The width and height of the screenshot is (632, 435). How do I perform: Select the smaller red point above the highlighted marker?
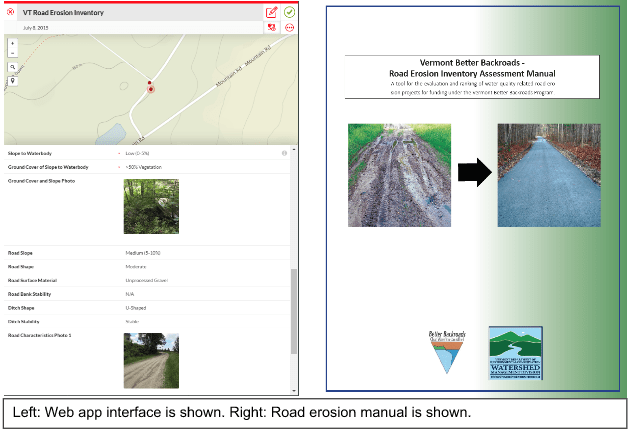coord(150,82)
